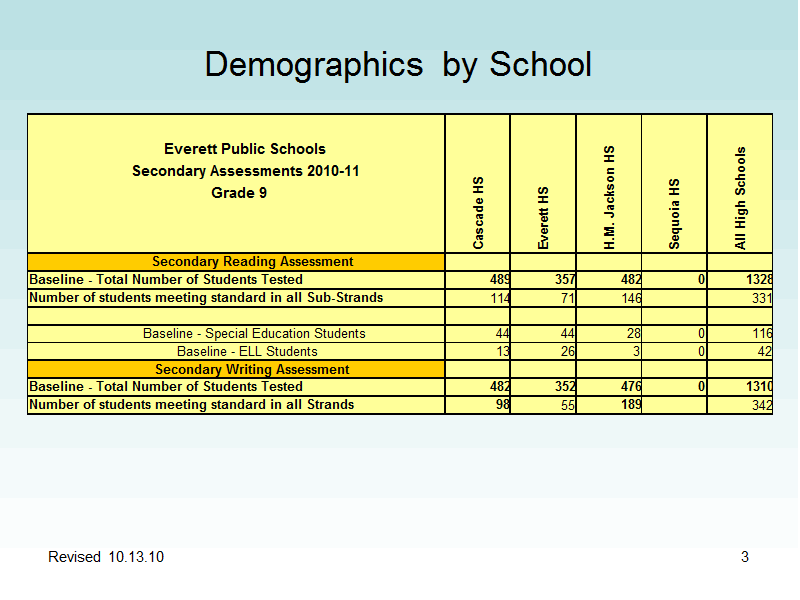Screen dimensions: 800x600
Task: Click Special Education value 44 for Cascade HS
Action: click(x=503, y=334)
